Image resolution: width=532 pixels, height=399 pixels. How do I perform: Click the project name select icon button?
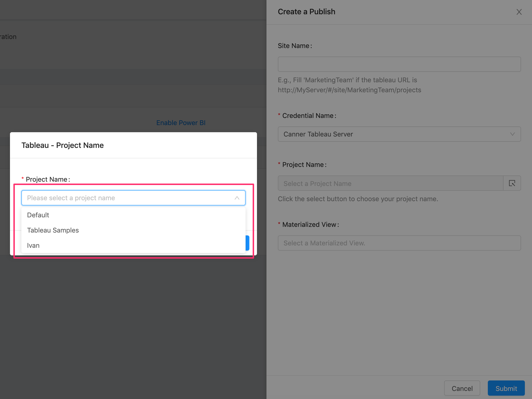512,183
